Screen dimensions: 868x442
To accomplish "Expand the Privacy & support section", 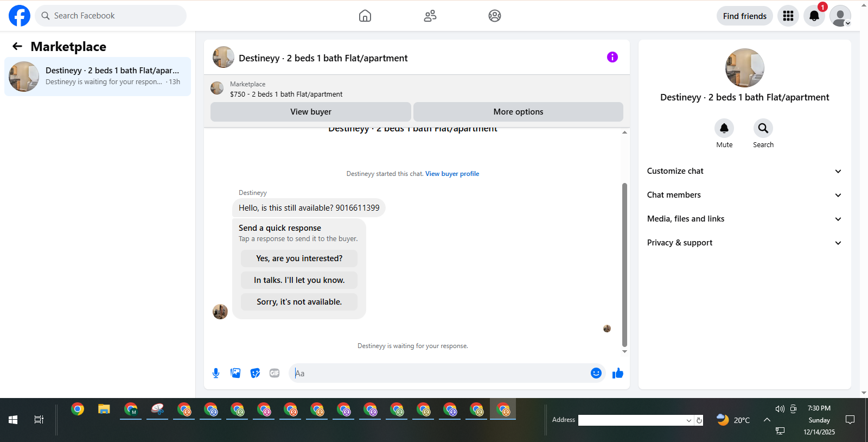I will click(x=744, y=243).
